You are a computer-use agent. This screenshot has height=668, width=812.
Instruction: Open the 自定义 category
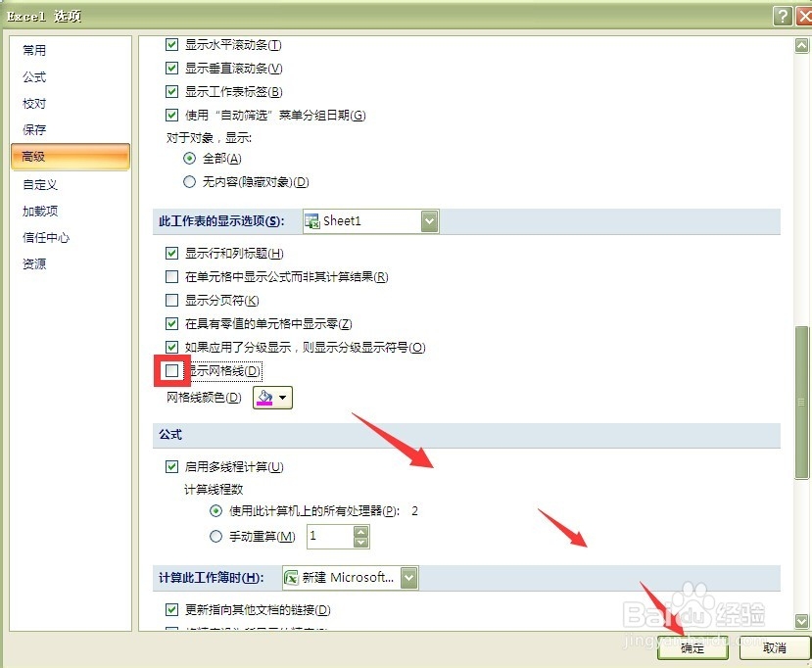40,184
